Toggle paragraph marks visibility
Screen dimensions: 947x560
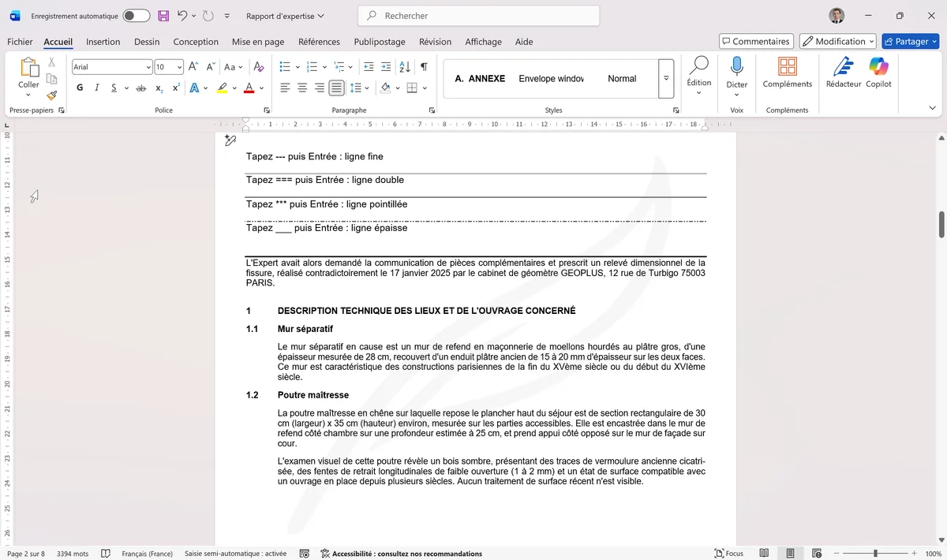pos(424,67)
